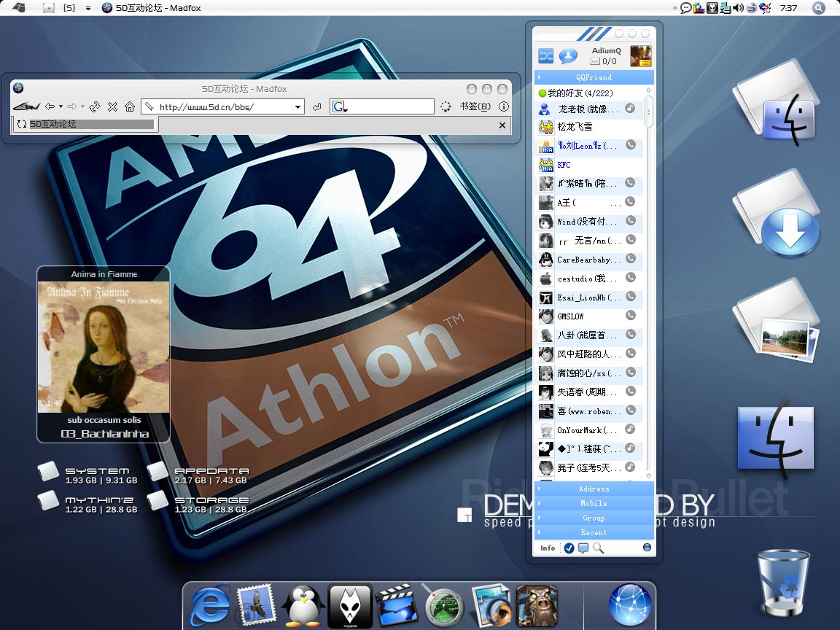Click the AdiumQ user avatar picture

pos(641,55)
